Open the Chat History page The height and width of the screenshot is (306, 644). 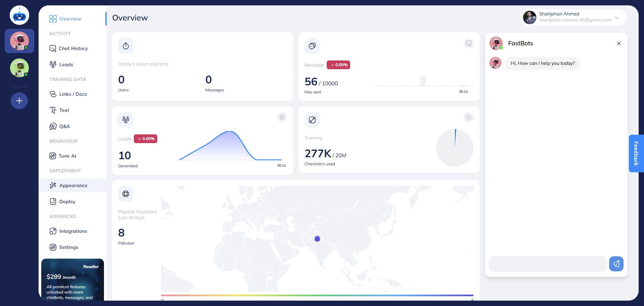point(73,48)
